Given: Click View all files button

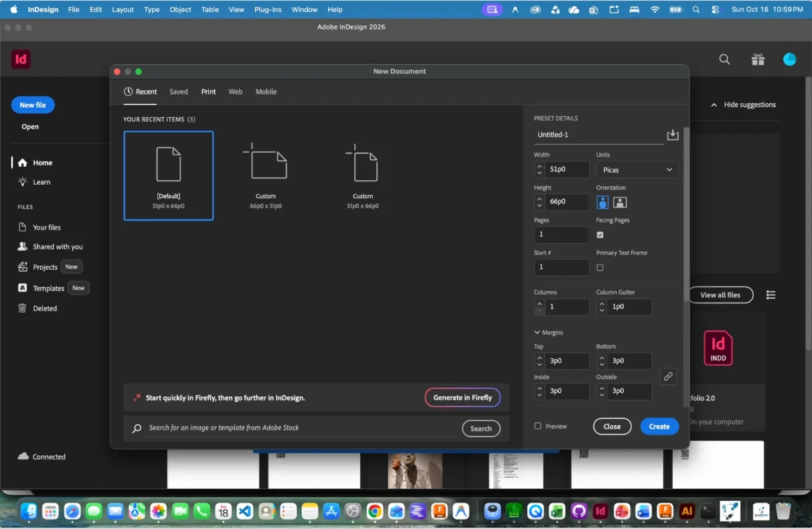Looking at the screenshot, I should [x=720, y=295].
